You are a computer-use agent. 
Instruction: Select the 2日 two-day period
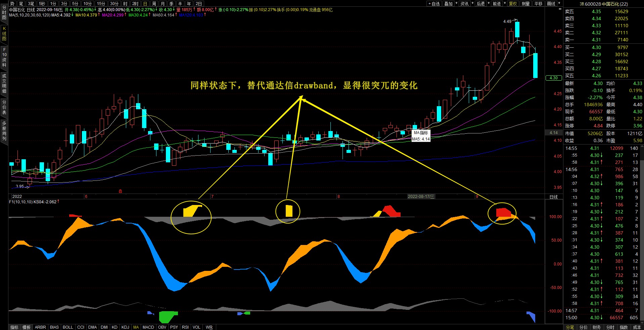(199, 4)
